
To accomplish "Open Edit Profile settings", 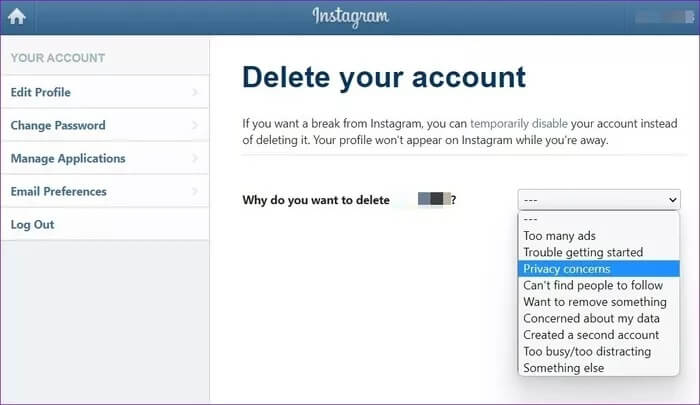I will point(105,92).
